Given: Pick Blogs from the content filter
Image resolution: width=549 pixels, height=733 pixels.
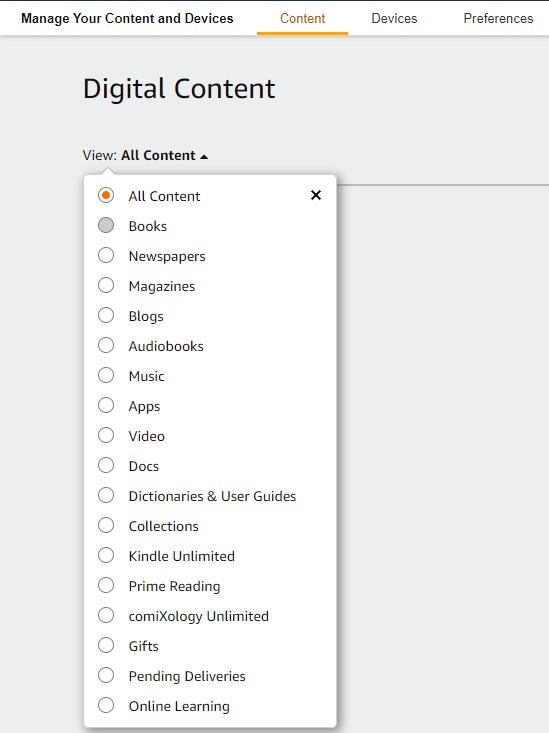Looking at the screenshot, I should point(106,315).
